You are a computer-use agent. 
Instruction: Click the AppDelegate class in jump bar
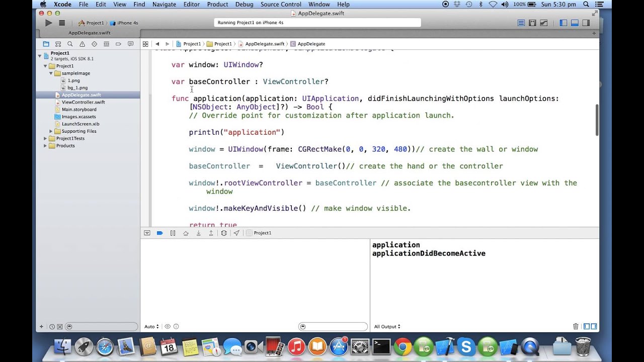click(x=308, y=44)
